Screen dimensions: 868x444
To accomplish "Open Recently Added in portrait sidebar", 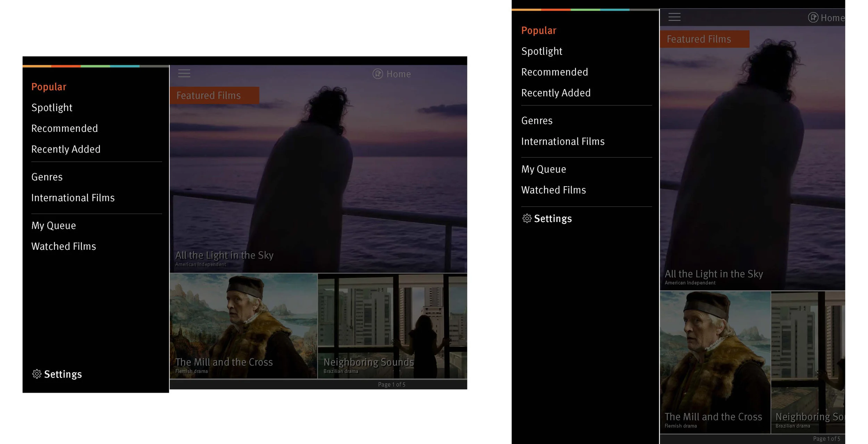I will tap(556, 93).
